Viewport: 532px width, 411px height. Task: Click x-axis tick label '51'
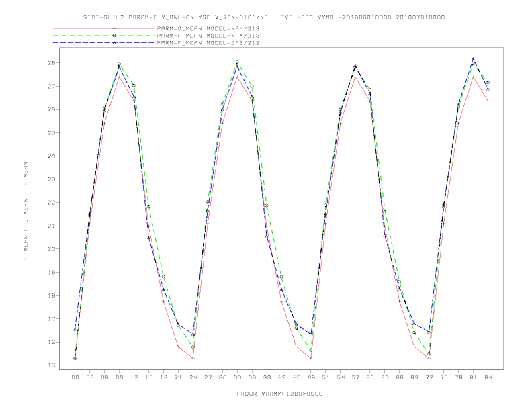point(326,377)
